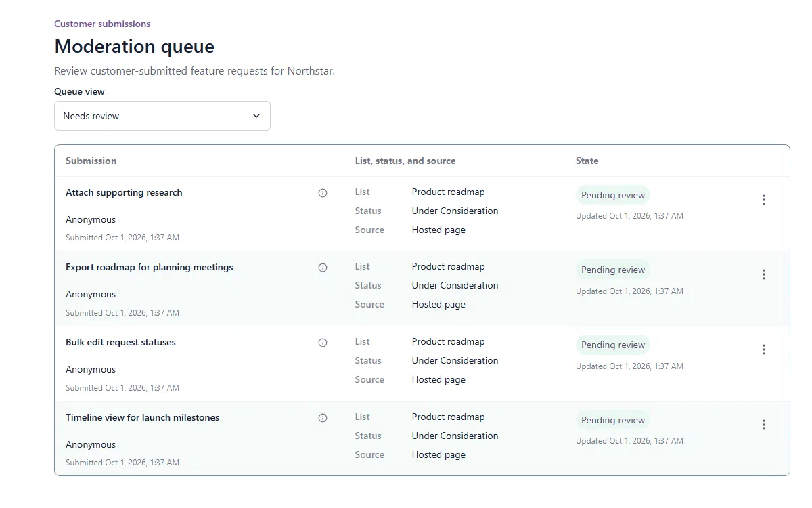The width and height of the screenshot is (812, 508).
Task: Click 'Hosted page' in Timeline view row
Action: click(x=438, y=454)
